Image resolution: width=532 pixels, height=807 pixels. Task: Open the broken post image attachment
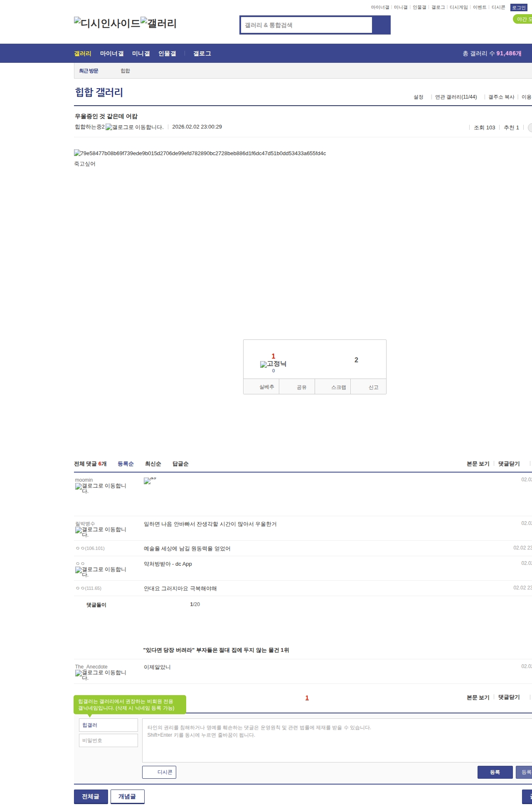(200, 153)
